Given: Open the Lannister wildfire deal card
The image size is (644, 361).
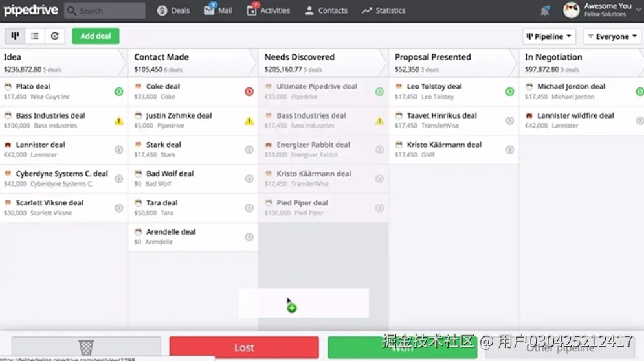Looking at the screenshot, I should [582, 121].
